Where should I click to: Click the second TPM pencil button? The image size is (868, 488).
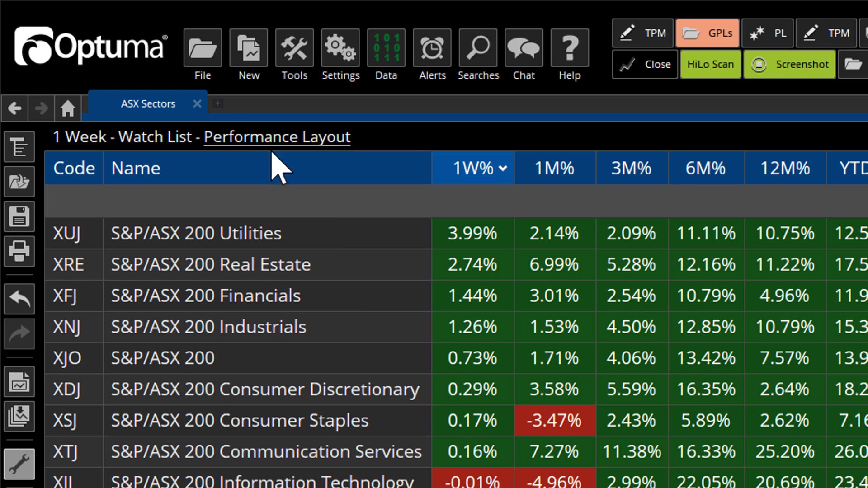click(x=826, y=33)
